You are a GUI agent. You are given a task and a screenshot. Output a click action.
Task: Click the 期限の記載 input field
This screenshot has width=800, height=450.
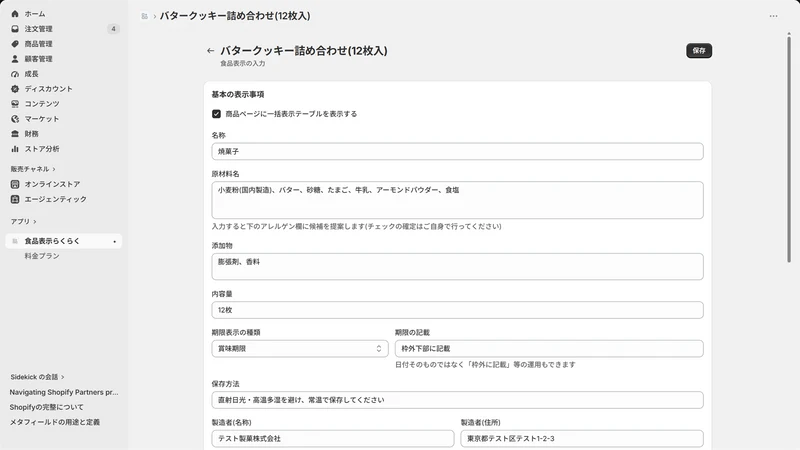click(x=549, y=348)
